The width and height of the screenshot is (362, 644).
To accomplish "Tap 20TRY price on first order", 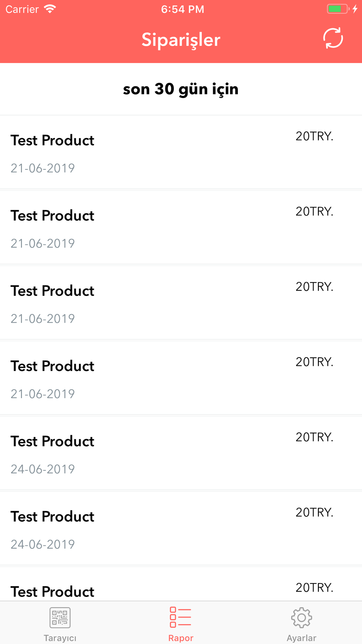I will point(314,136).
